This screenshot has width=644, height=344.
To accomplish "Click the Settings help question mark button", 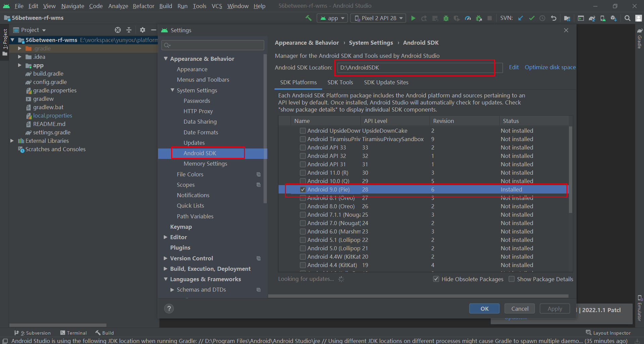I will click(x=169, y=308).
